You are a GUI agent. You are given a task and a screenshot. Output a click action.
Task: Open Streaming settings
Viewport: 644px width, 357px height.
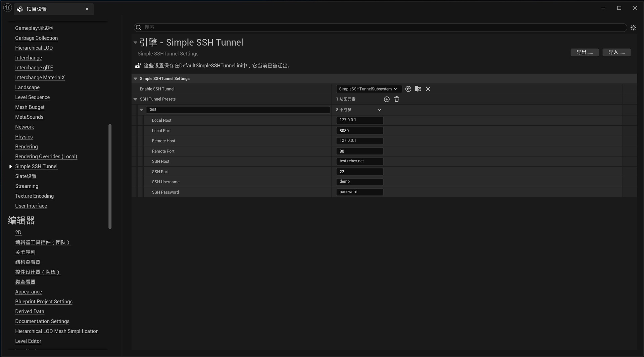[27, 186]
